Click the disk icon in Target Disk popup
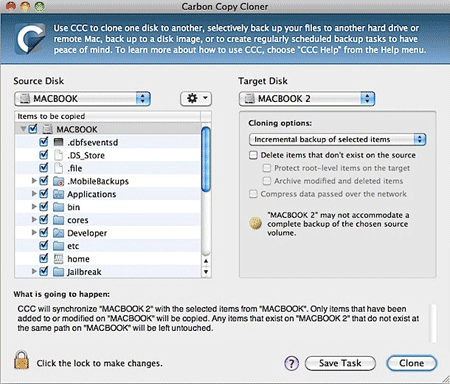The height and width of the screenshot is (384, 450). (249, 99)
